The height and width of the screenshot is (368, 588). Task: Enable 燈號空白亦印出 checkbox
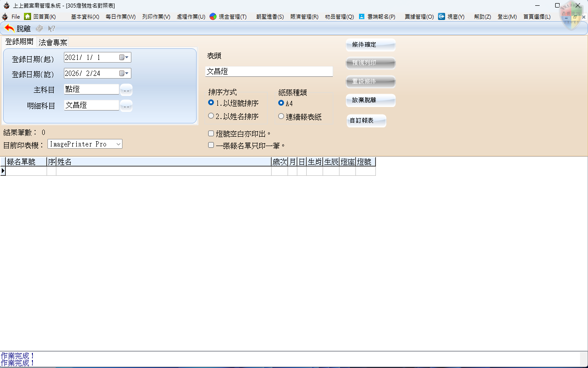click(211, 133)
